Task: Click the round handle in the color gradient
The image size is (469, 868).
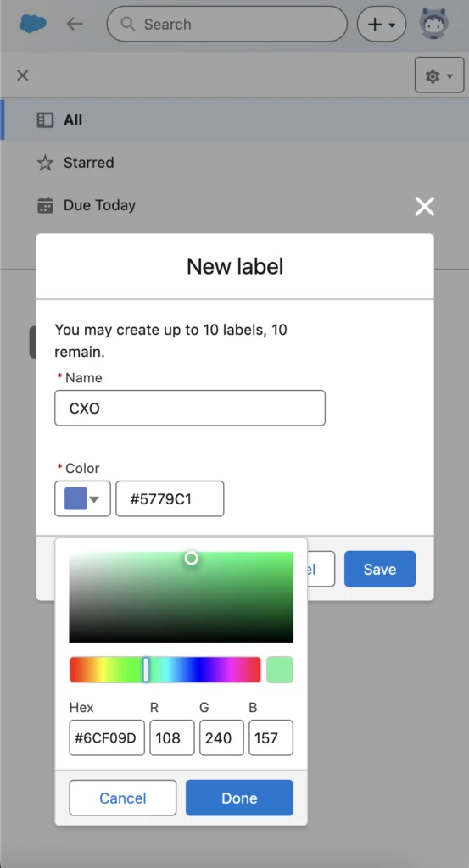Action: [191, 558]
